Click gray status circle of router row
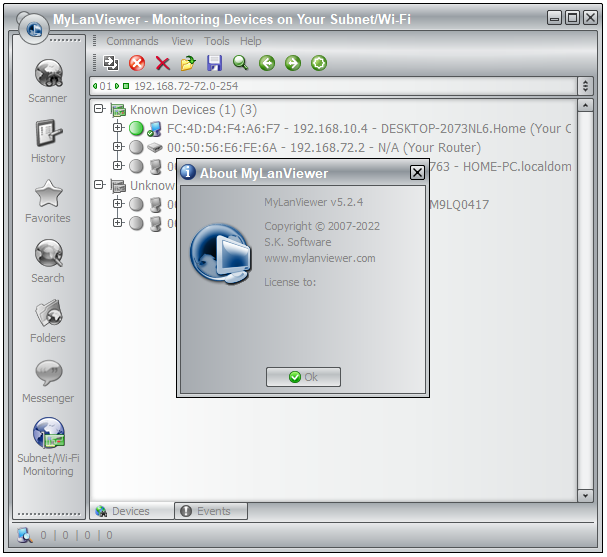 (x=136, y=147)
